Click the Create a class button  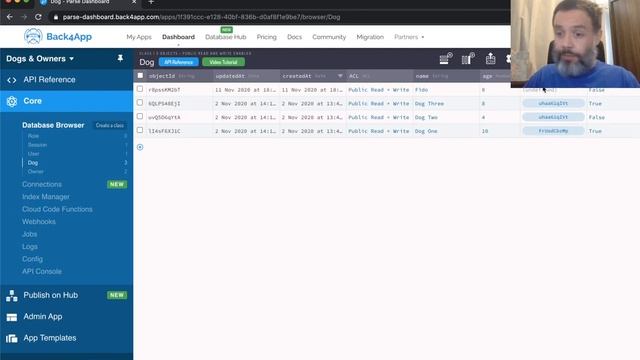click(109, 125)
